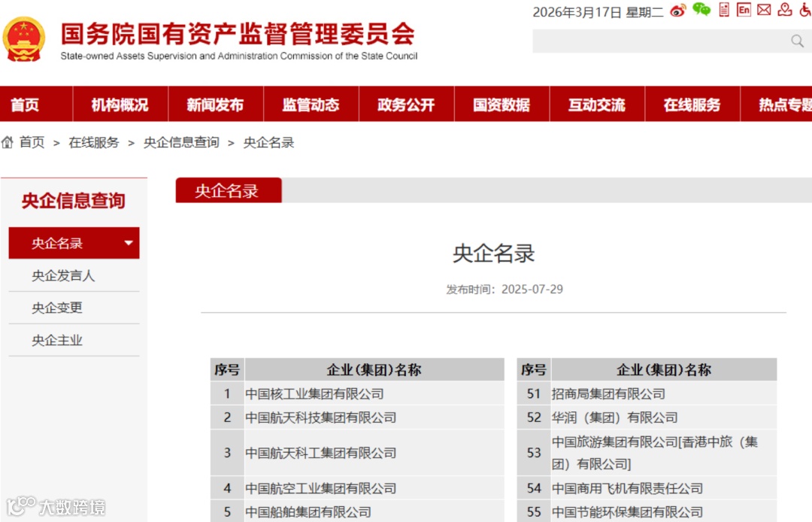Go to 央企信息查询 in the breadcrumb
Viewport: 812px width, 522px height.
pyautogui.click(x=181, y=142)
